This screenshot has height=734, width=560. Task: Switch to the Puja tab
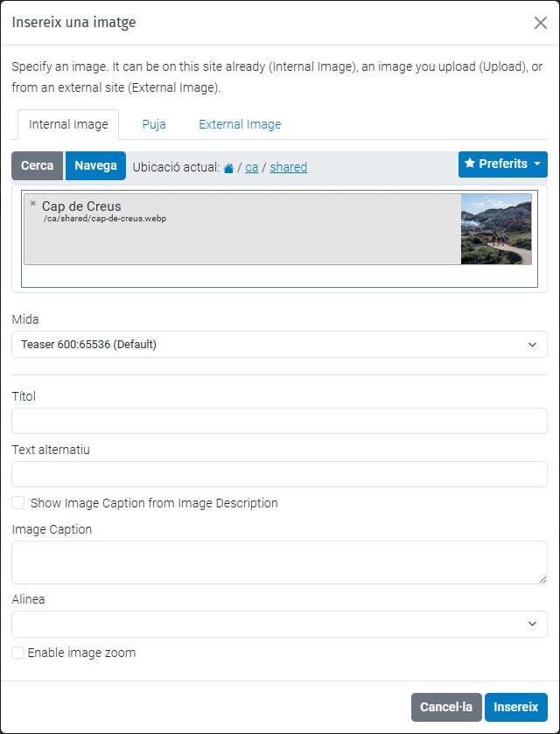click(154, 124)
